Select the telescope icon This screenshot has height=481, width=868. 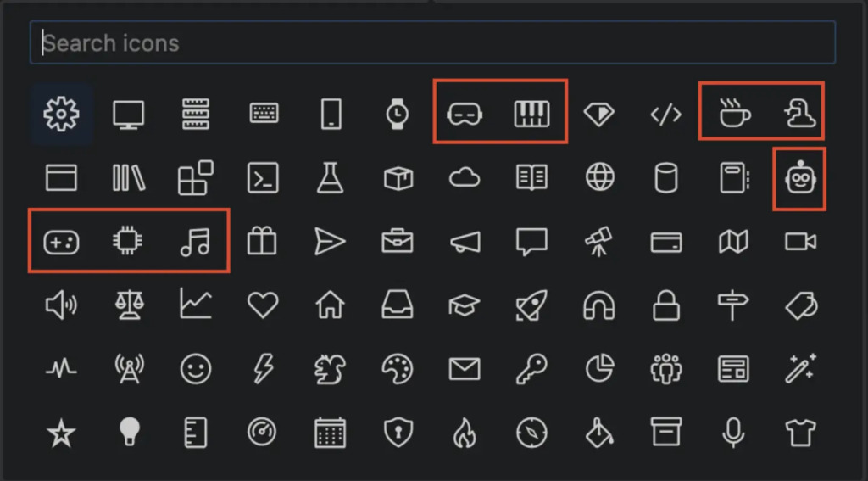(x=598, y=243)
